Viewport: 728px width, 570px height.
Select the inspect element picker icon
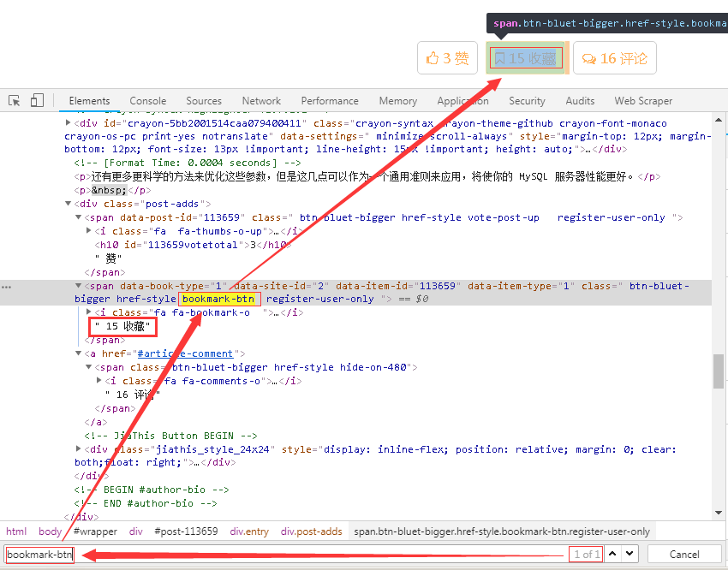15,101
